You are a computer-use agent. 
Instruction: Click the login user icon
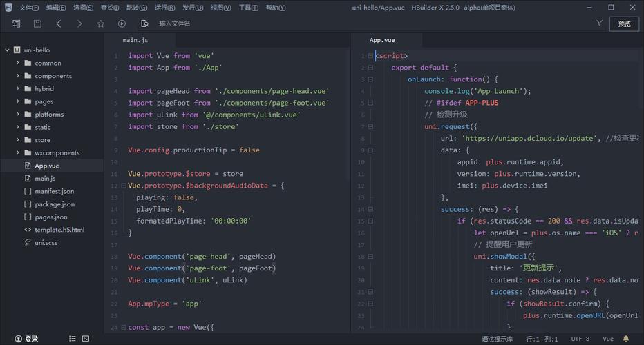(19, 338)
